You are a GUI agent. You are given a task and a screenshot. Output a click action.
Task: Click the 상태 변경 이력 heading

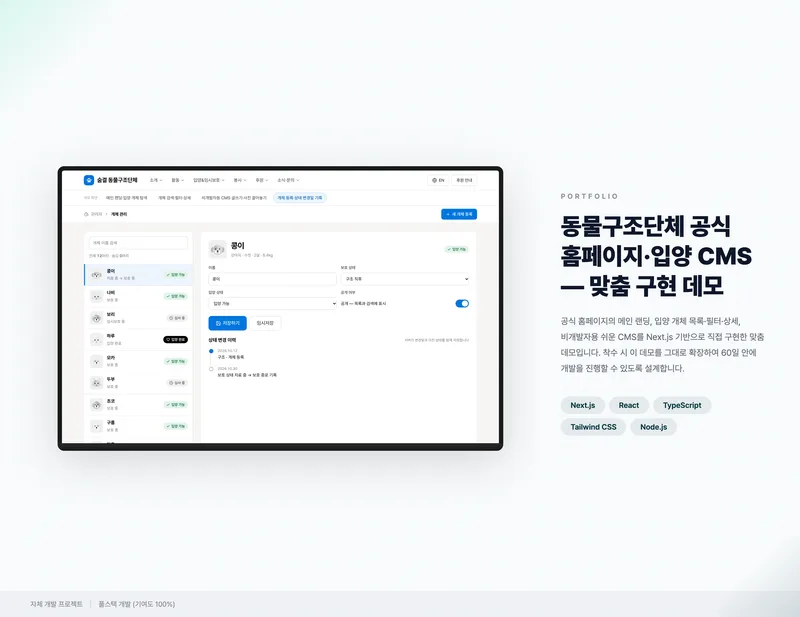[222, 340]
